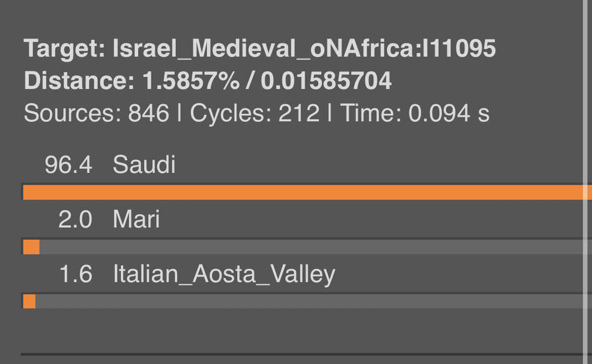Screen dimensions: 592x364
Task: Click the 2.0 percentage value
Action: (x=75, y=219)
